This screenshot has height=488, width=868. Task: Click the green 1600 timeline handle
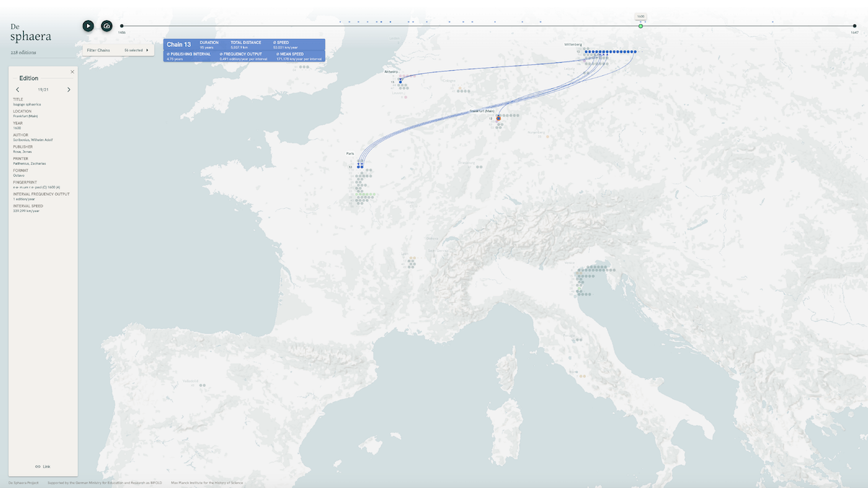(641, 26)
